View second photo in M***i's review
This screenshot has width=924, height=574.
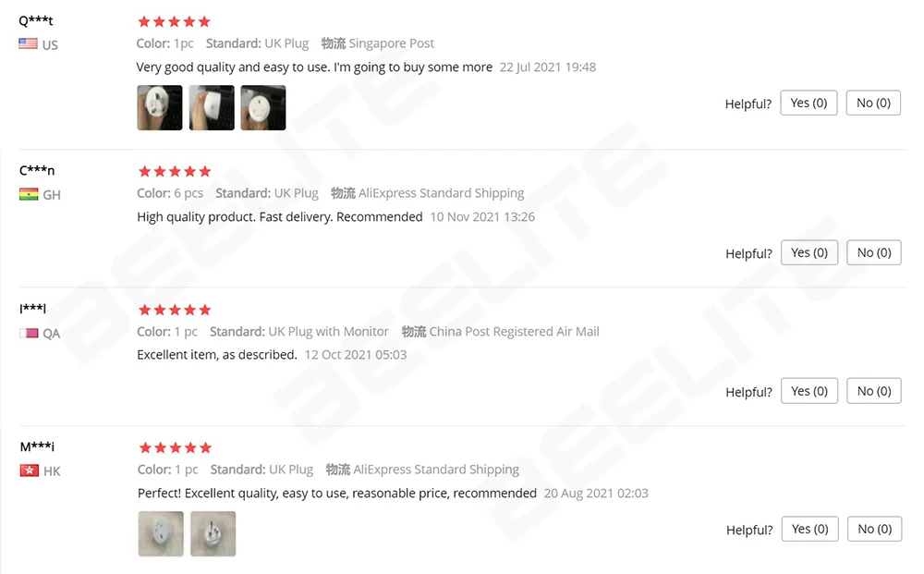coord(213,534)
